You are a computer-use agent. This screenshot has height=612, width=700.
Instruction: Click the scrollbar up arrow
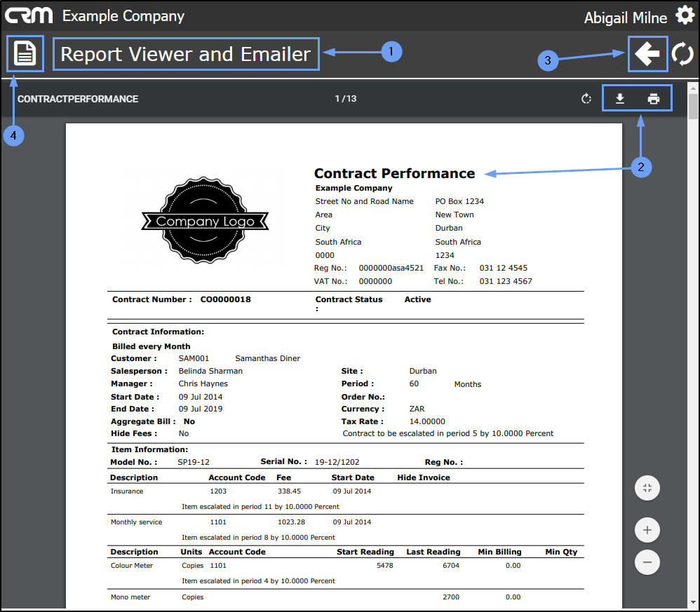coord(693,88)
